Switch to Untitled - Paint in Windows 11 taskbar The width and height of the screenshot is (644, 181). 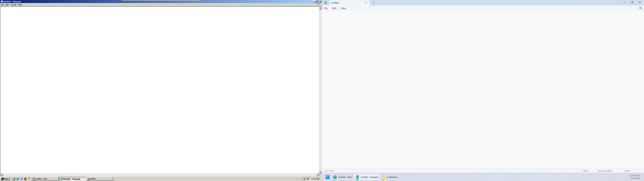pos(342,177)
